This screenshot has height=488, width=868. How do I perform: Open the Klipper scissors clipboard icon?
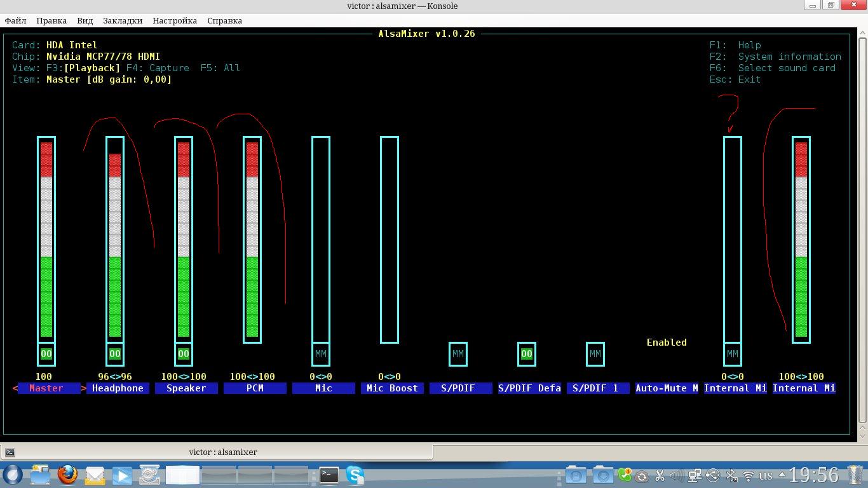pyautogui.click(x=659, y=475)
